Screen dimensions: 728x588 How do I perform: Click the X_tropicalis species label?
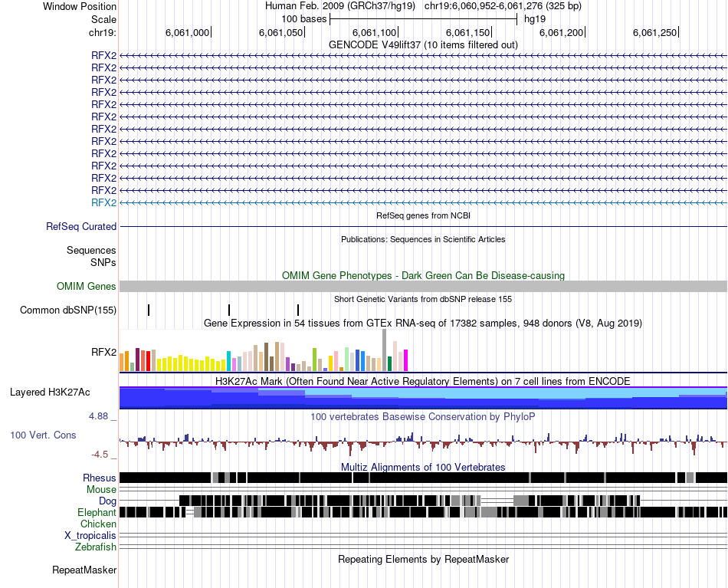pyautogui.click(x=90, y=536)
